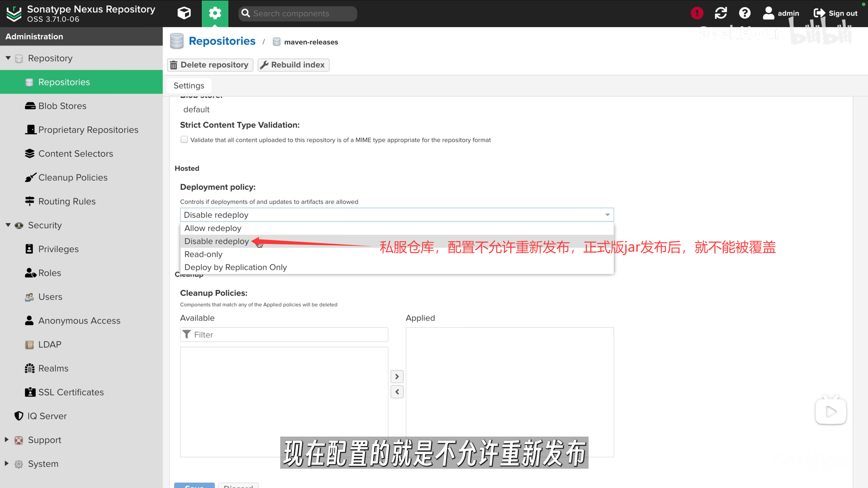Expand the System tree section
Viewport: 868px width, 488px height.
6,464
